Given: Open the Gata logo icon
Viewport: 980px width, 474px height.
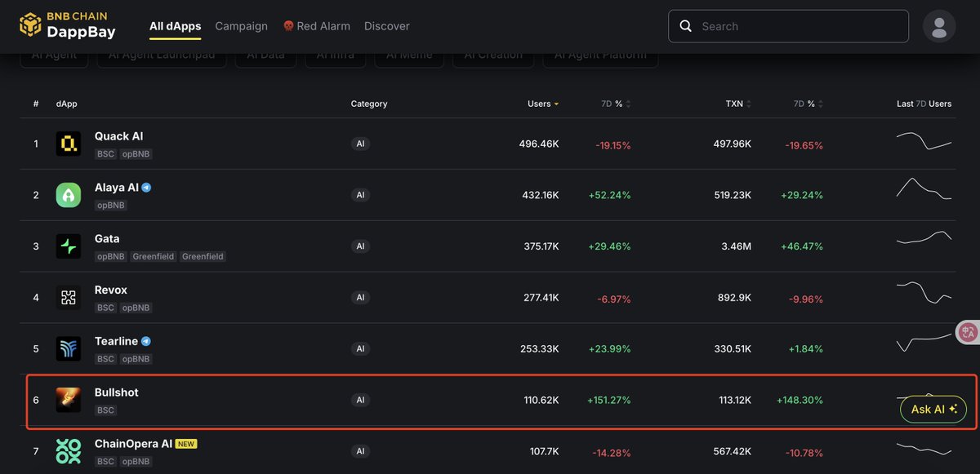Looking at the screenshot, I should pyautogui.click(x=69, y=246).
